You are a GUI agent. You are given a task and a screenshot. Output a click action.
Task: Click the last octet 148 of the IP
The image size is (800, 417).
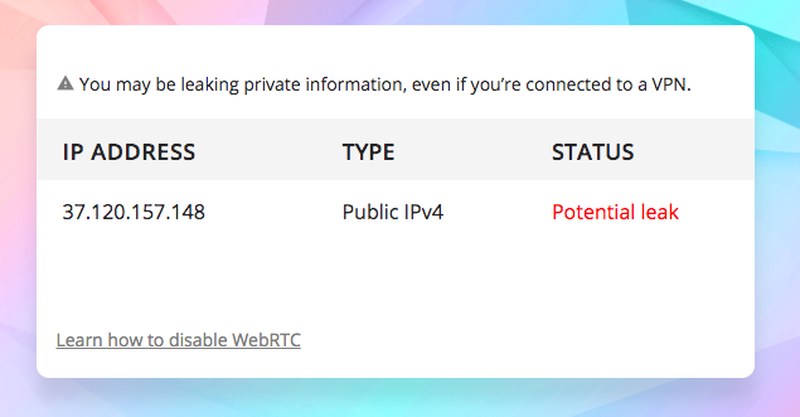point(189,212)
